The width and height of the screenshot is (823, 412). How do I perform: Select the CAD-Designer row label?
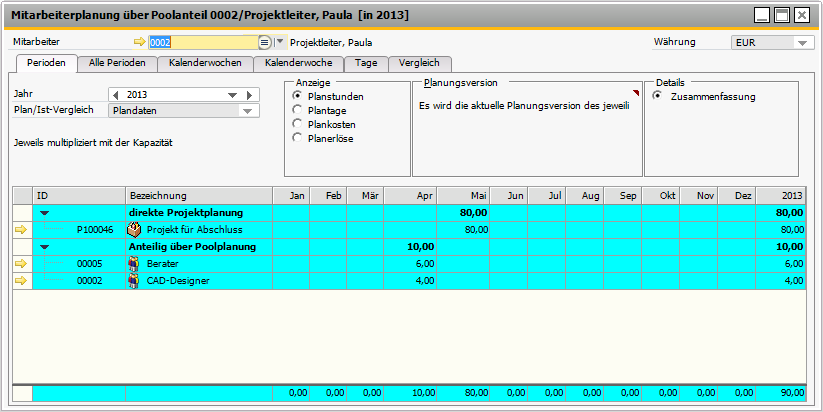[x=178, y=281]
